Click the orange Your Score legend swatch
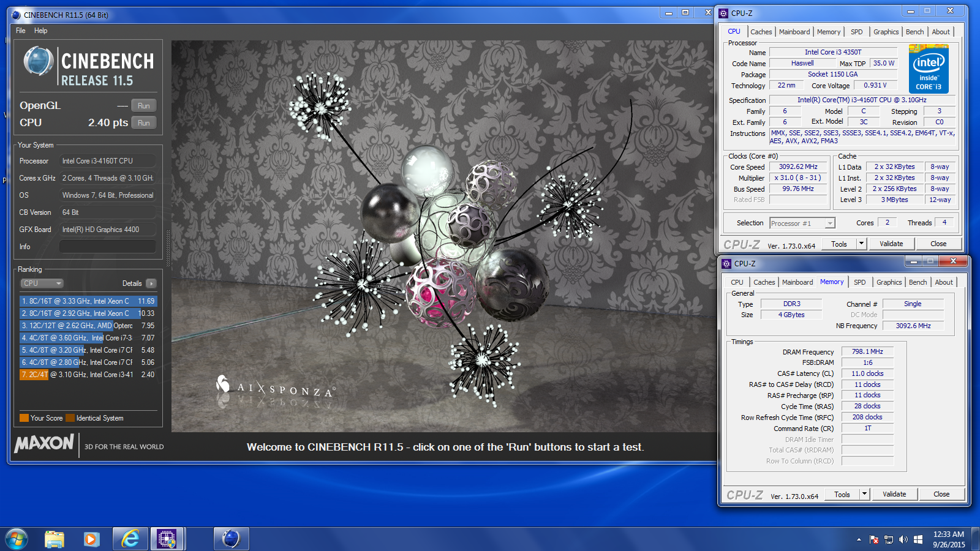 (24, 418)
